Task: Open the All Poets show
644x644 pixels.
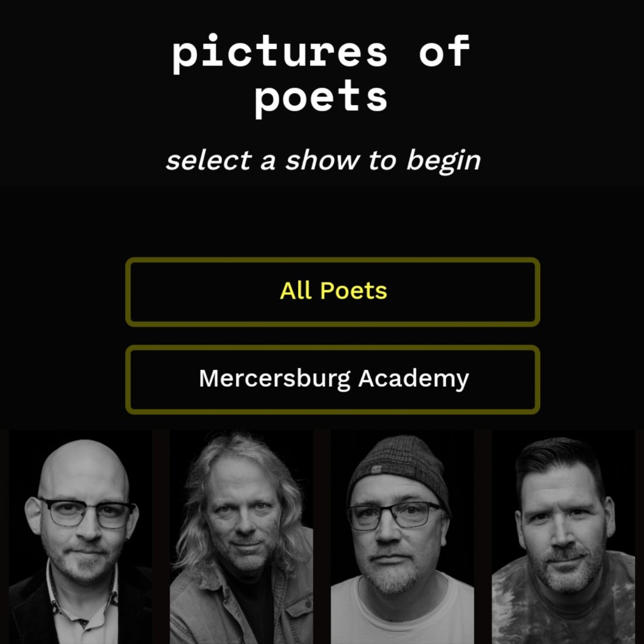Action: tap(333, 292)
